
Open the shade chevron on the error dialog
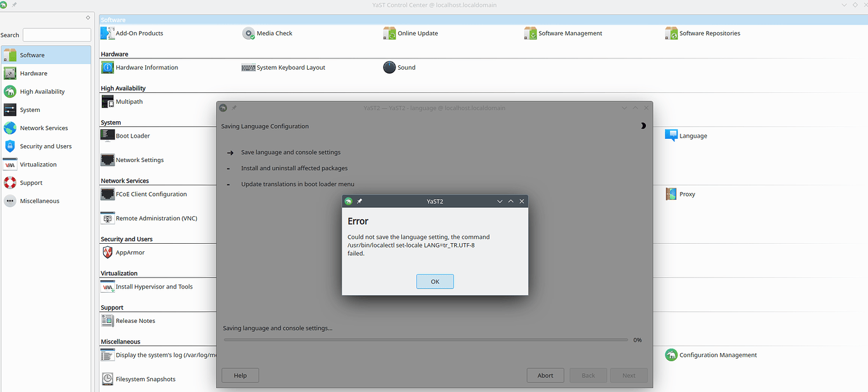click(x=499, y=201)
